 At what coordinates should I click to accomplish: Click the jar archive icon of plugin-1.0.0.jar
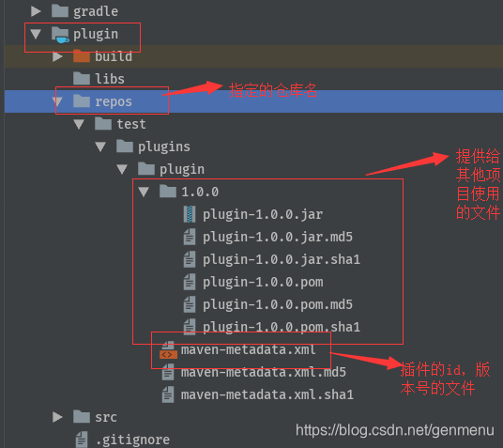(190, 214)
